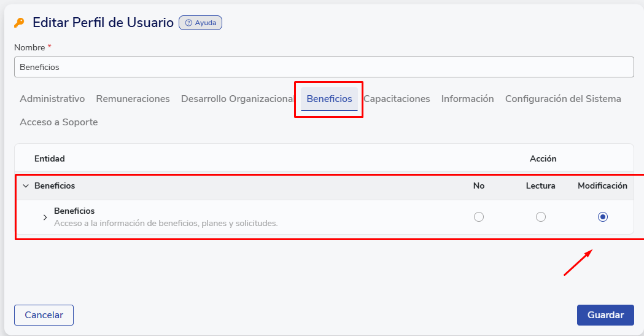Click the Nombre input field
The image size is (644, 336).
tap(324, 67)
